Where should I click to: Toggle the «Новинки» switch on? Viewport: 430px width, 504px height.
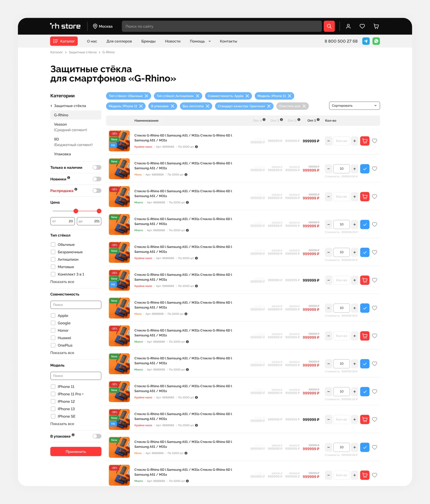pos(97,179)
